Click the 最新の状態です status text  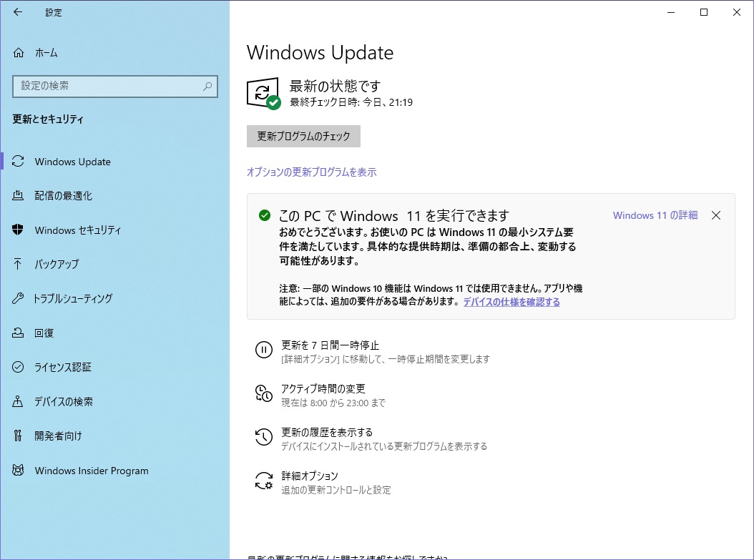pyautogui.click(x=336, y=86)
